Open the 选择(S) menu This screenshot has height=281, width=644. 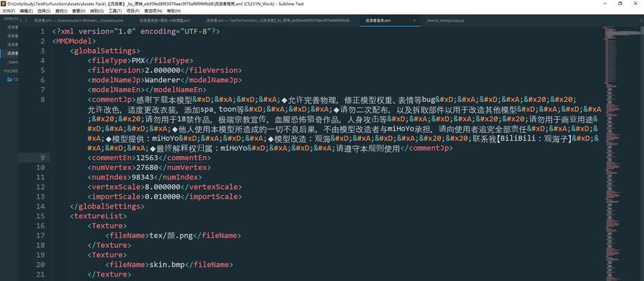point(44,11)
